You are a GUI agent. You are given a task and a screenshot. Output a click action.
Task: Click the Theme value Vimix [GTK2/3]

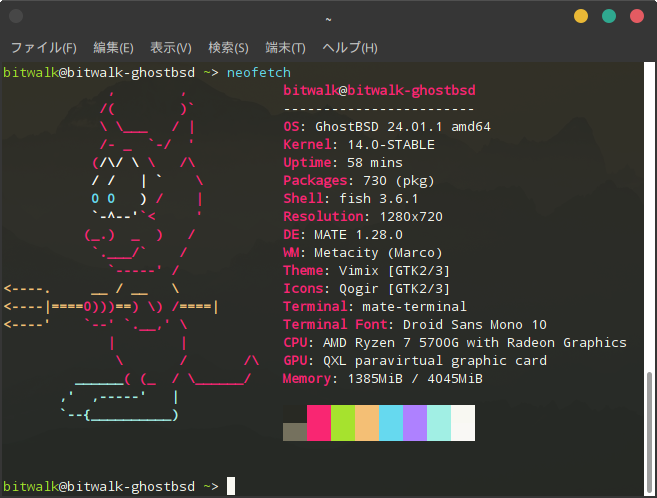tap(394, 271)
